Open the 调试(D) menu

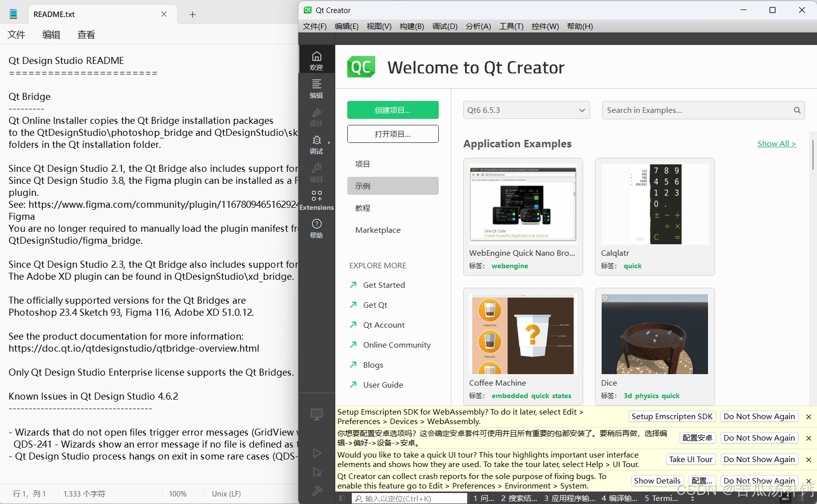[445, 26]
